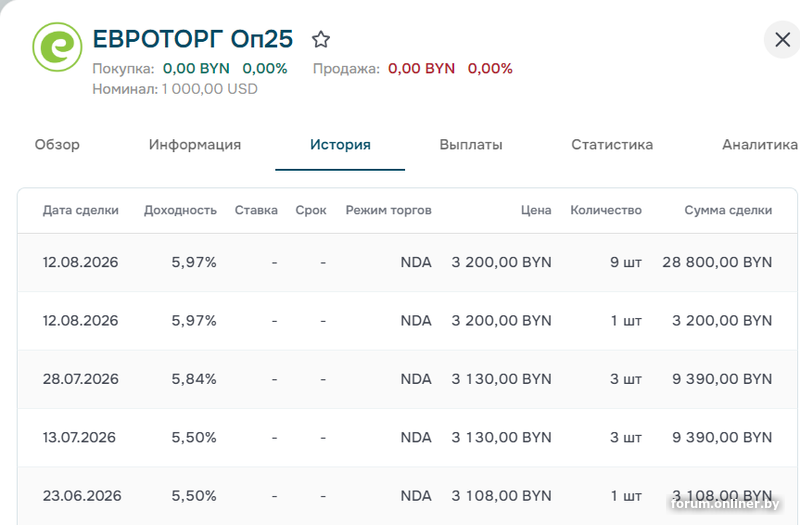Click the Номинал 1 000,00 USD text
800x525 pixels.
point(175,89)
